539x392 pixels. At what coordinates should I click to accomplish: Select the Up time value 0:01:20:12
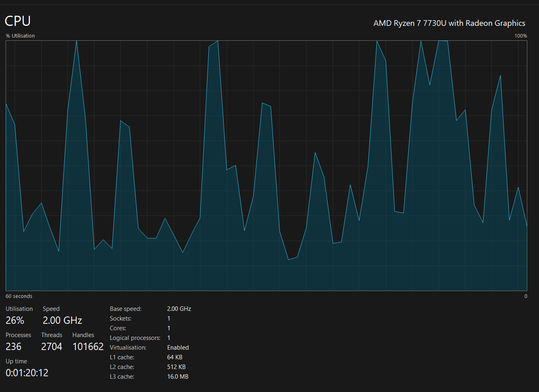[x=27, y=373]
